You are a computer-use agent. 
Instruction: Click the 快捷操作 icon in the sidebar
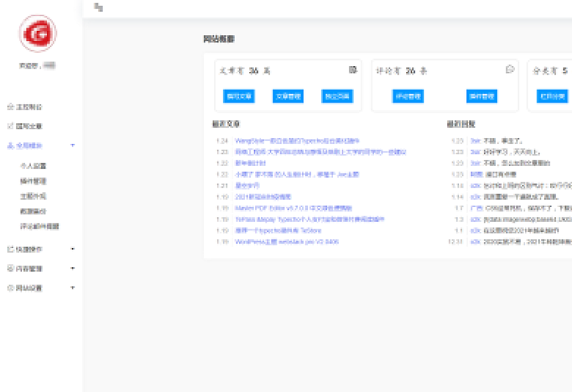pos(10,249)
